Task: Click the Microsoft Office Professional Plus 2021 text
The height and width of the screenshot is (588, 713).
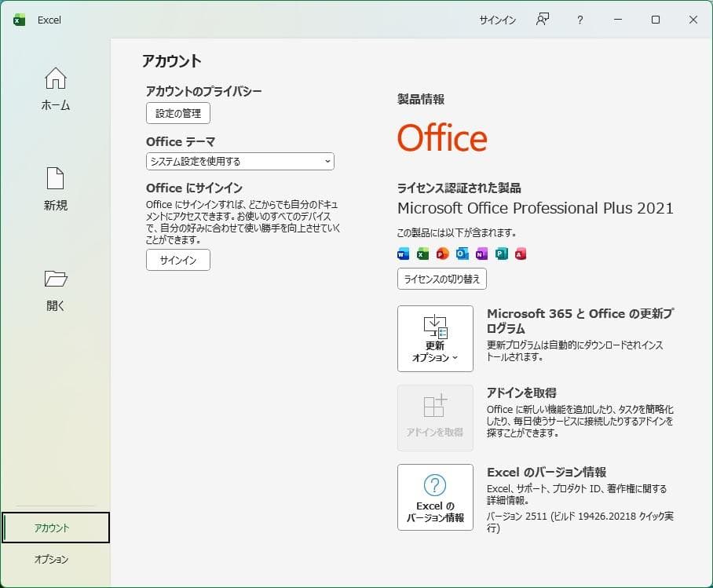Action: click(536, 208)
